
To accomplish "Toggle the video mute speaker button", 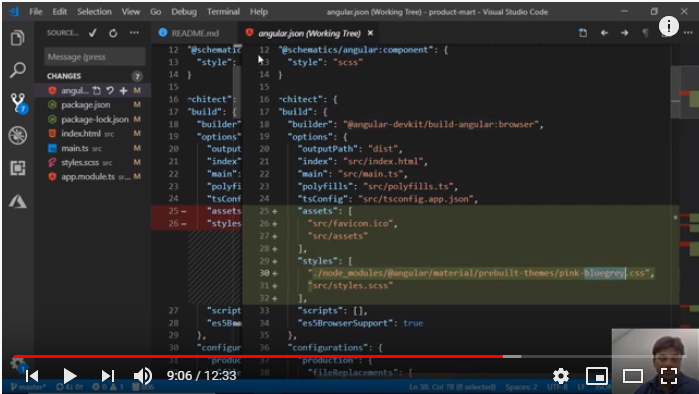I will 143,376.
